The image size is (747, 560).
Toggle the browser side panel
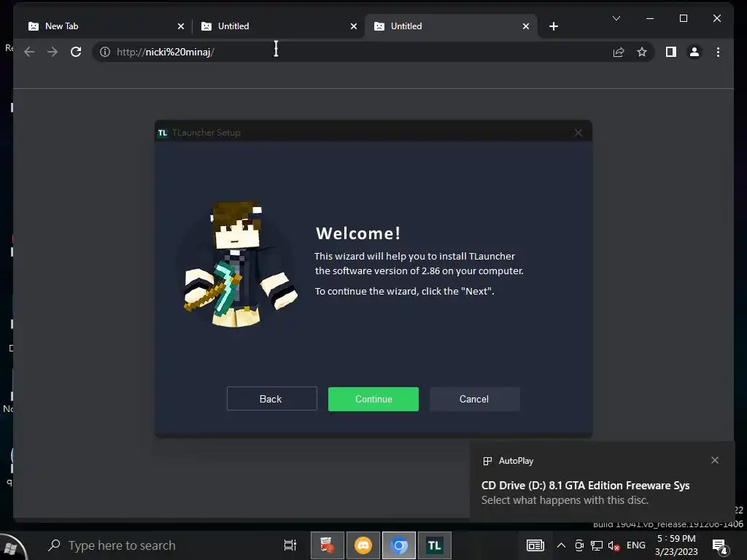click(671, 52)
